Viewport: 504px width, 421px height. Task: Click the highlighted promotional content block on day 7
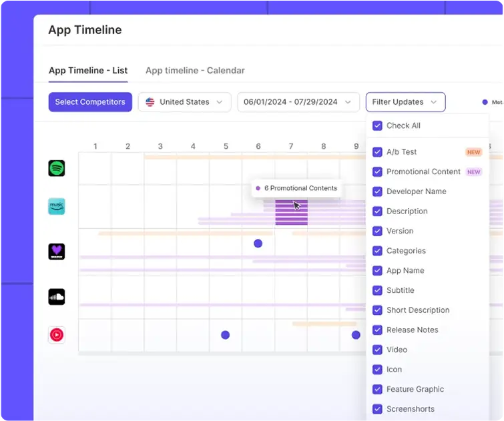(x=292, y=212)
